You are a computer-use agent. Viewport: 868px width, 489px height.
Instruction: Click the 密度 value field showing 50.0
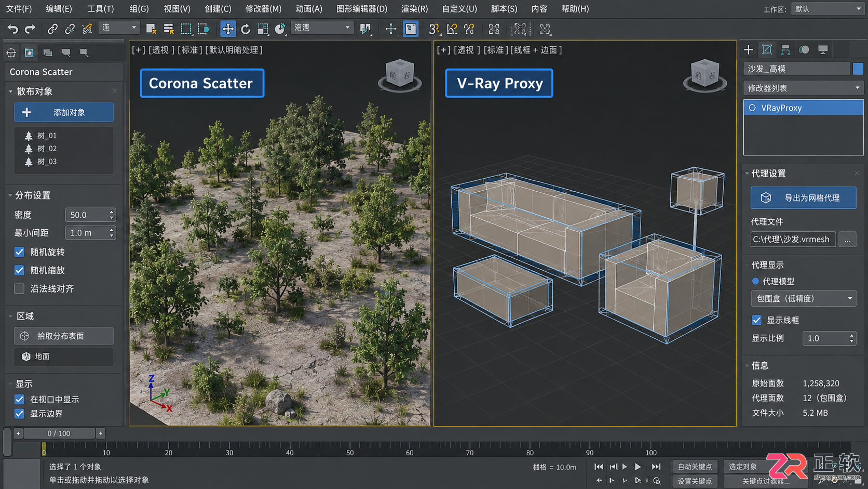[90, 215]
